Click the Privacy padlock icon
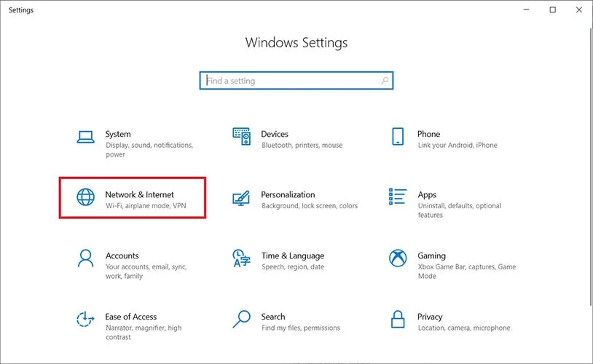 coord(398,320)
